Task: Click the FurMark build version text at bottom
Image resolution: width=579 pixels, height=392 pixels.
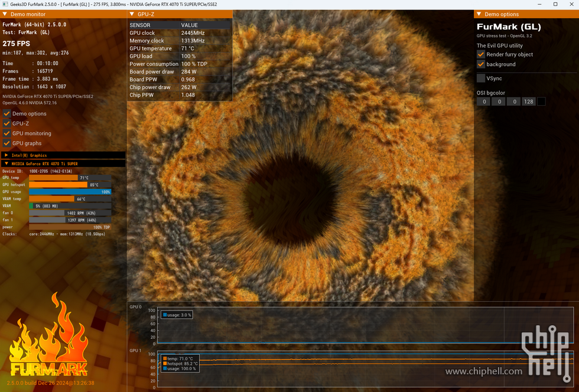Action: click(51, 383)
